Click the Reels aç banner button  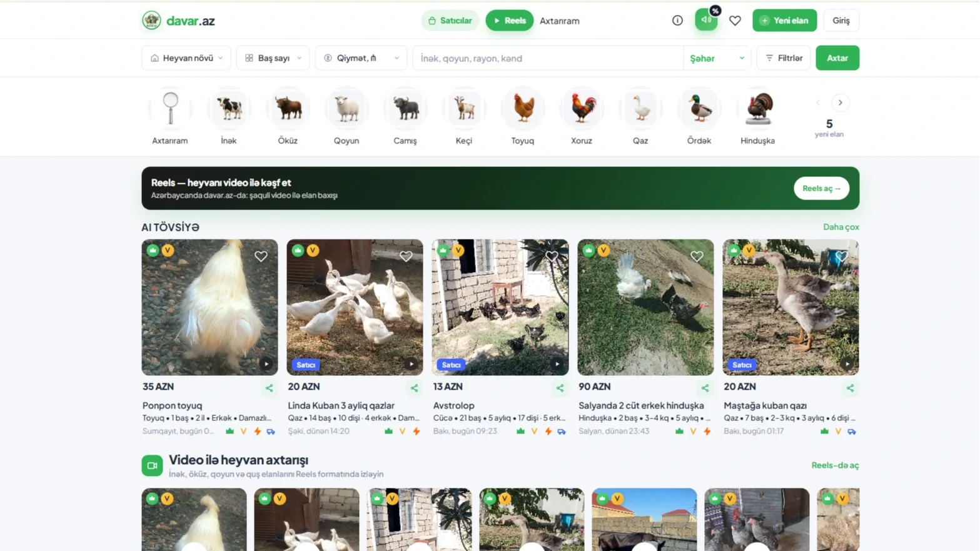822,188
